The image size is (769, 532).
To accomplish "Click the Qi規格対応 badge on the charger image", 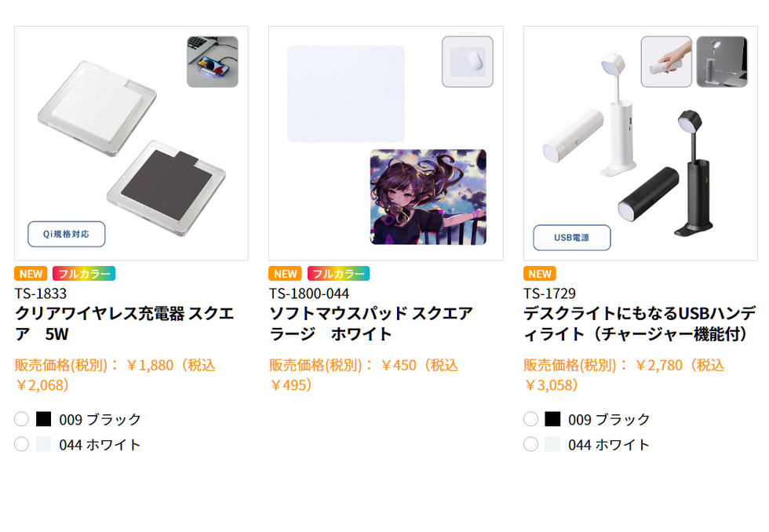I will pyautogui.click(x=66, y=234).
